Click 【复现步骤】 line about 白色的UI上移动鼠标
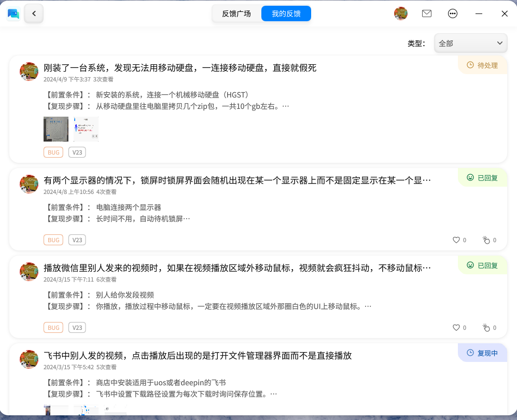 pyautogui.click(x=208, y=306)
